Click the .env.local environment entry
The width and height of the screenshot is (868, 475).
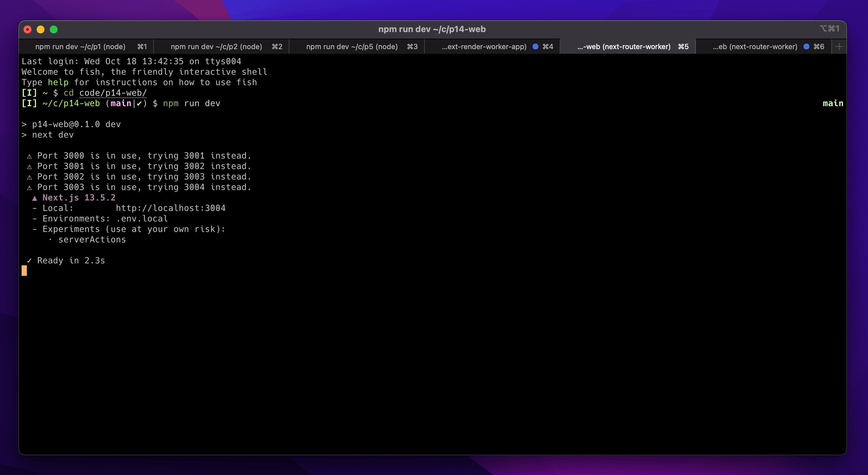point(142,218)
